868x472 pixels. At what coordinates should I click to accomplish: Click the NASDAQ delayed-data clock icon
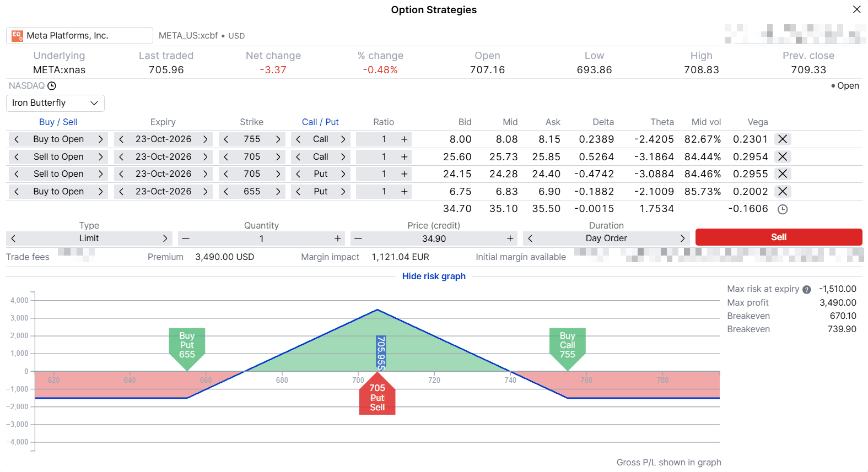pos(52,86)
